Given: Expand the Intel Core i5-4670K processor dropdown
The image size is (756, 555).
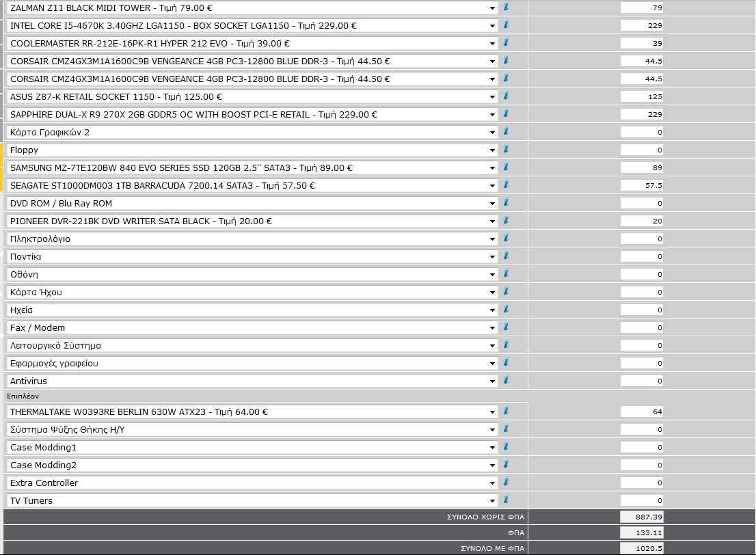Looking at the screenshot, I should (x=252, y=26).
